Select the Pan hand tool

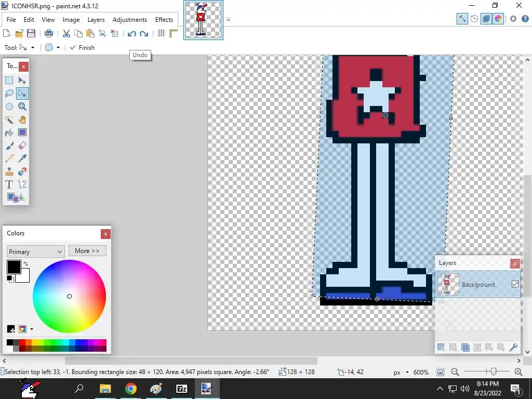22,119
